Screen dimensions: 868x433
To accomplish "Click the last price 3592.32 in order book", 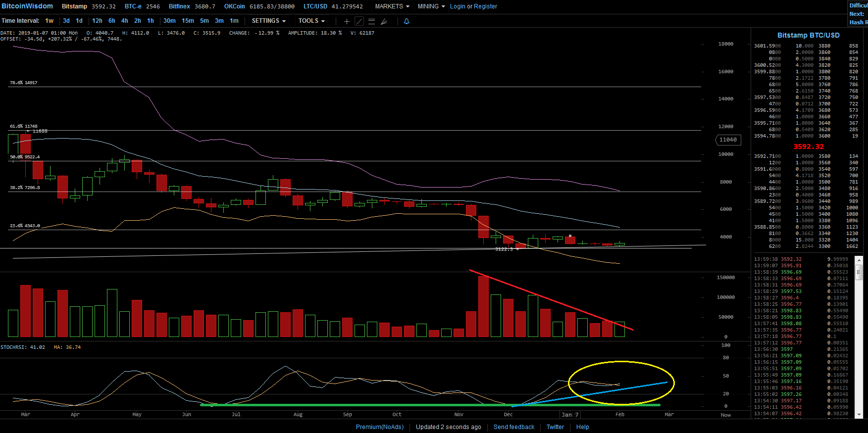I will click(x=809, y=146).
